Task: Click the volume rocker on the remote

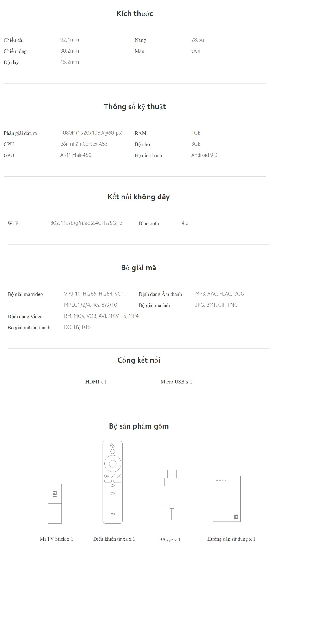Action: (112, 489)
